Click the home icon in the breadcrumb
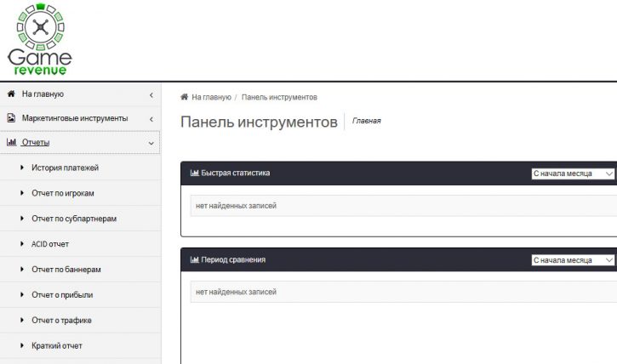The width and height of the screenshot is (617, 364). tap(184, 97)
